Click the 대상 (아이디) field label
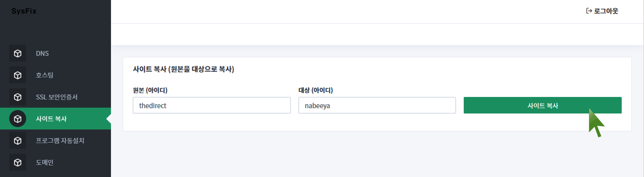The height and width of the screenshot is (177, 644). click(x=316, y=90)
